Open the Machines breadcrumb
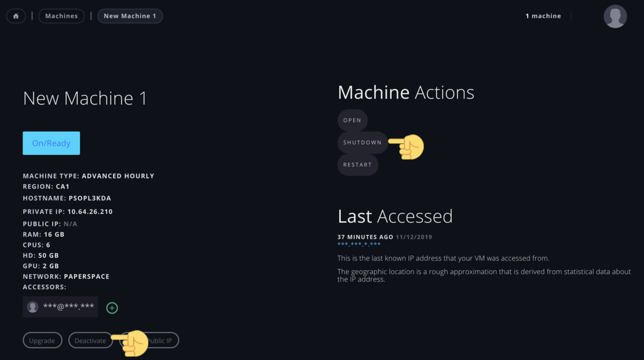Image resolution: width=644 pixels, height=360 pixels. click(61, 16)
